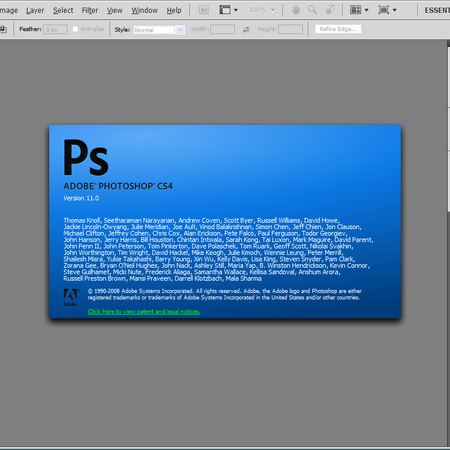Screen dimensions: 450x450
Task: Click the Width input field
Action: 222,29
